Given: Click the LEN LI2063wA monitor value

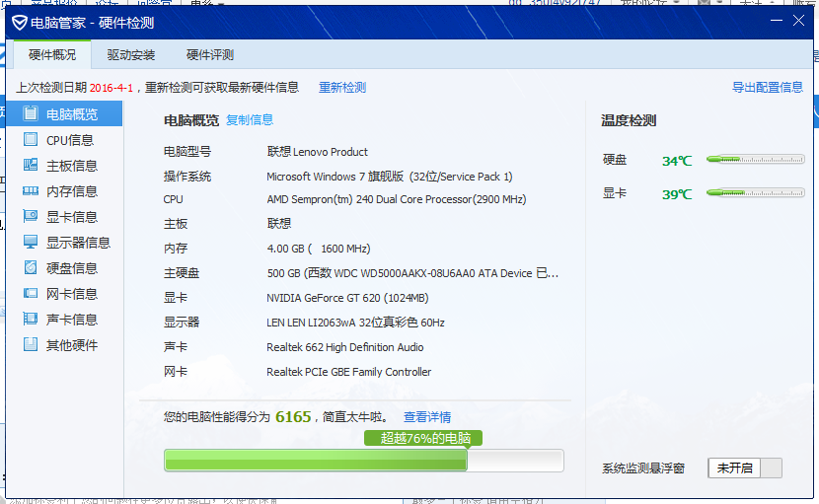Looking at the screenshot, I should (x=355, y=323).
